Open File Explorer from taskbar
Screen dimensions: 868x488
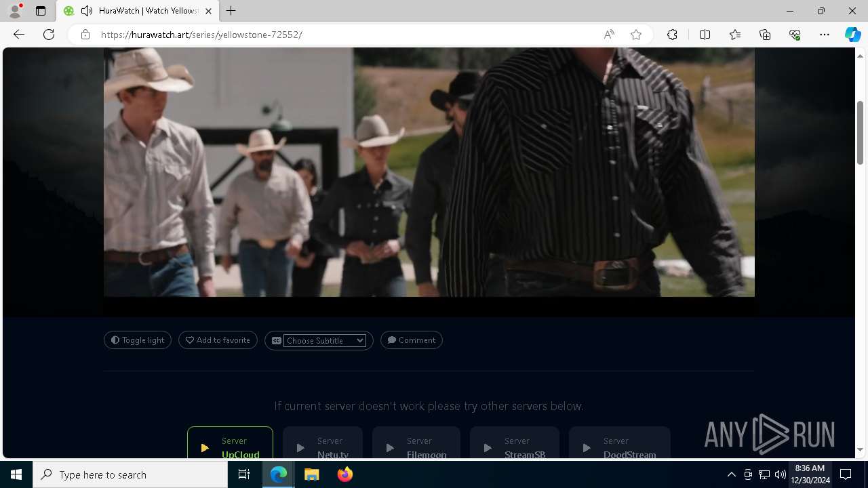tap(312, 474)
